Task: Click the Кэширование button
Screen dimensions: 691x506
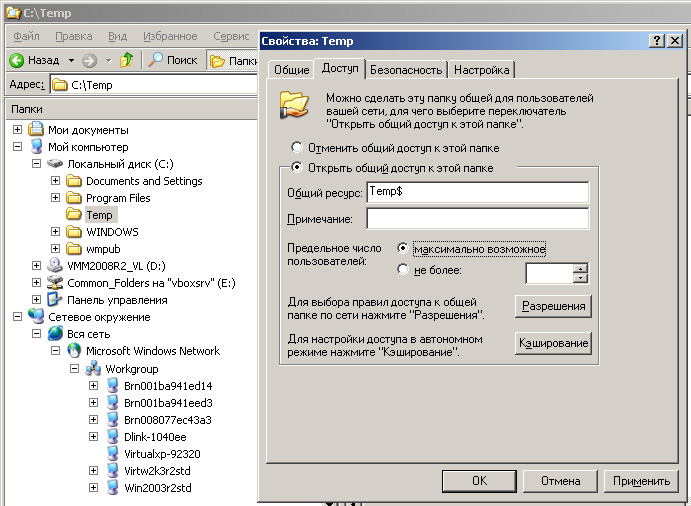Action: click(553, 343)
